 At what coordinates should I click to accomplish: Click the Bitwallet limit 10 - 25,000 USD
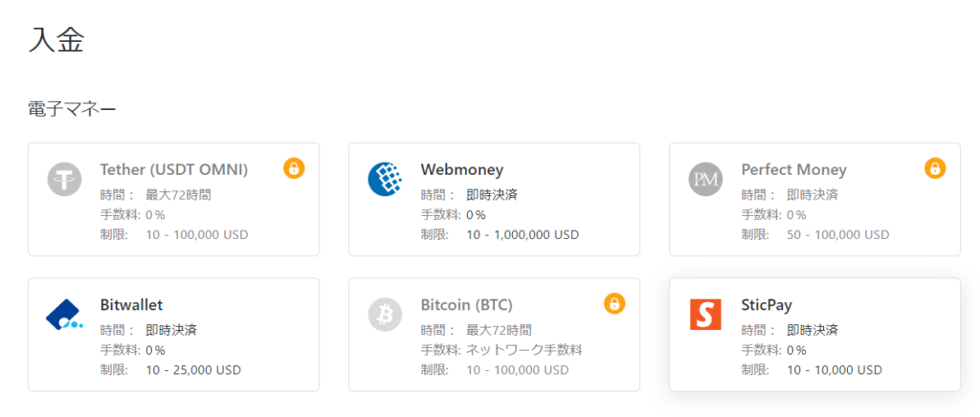click(193, 370)
